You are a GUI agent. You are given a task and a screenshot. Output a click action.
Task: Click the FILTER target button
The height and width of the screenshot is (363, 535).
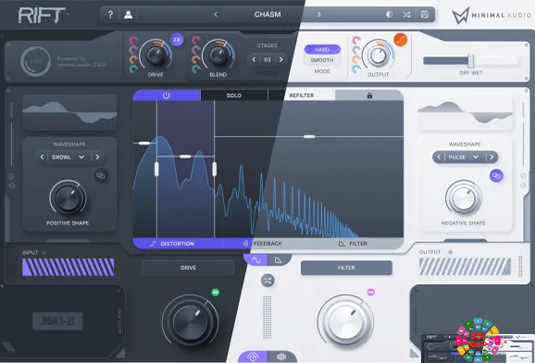point(346,268)
